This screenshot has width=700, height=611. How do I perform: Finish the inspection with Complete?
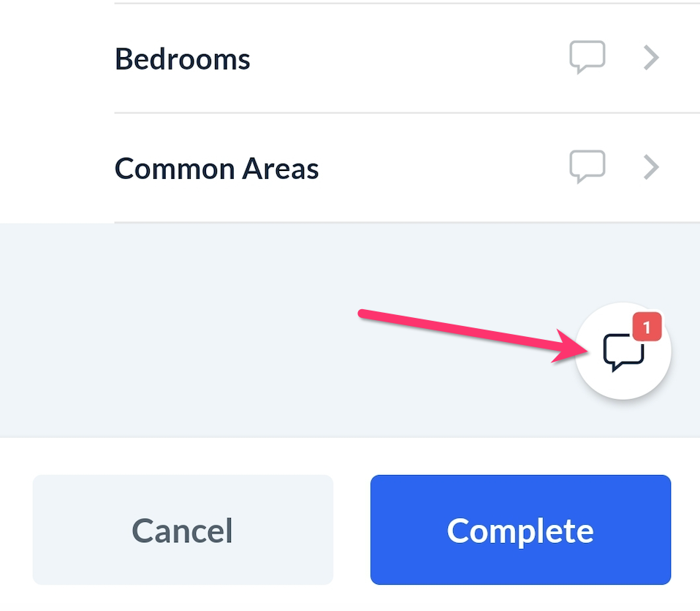tap(520, 531)
